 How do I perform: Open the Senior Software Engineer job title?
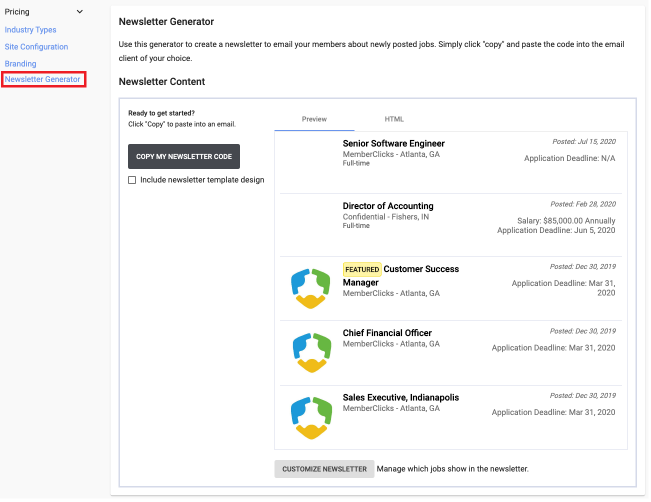(394, 144)
